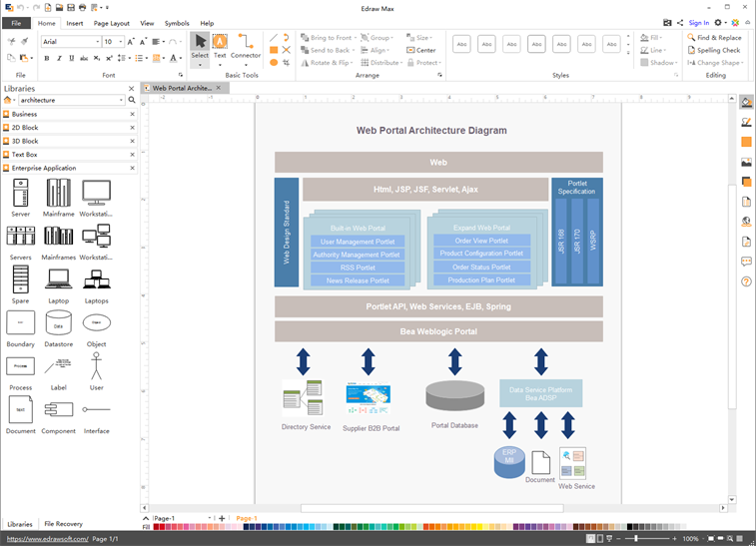The height and width of the screenshot is (546, 756).
Task: Select the Web banner shape in diagram
Action: [x=438, y=163]
